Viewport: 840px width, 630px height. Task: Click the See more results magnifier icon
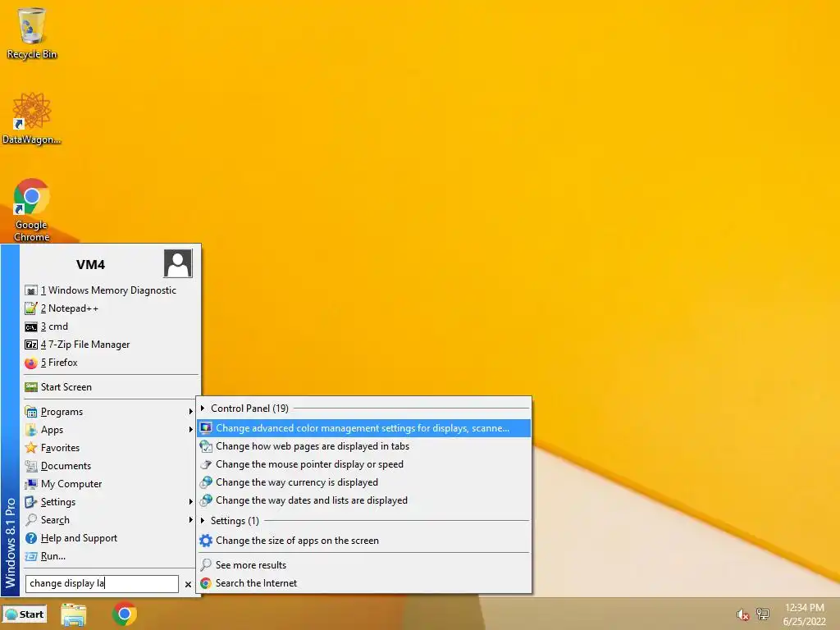pos(206,565)
